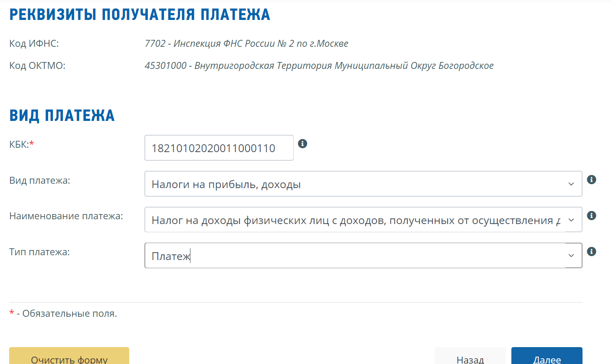Screen dimensions: 612x364
Task: Go back with the Назад button
Action: pyautogui.click(x=470, y=356)
